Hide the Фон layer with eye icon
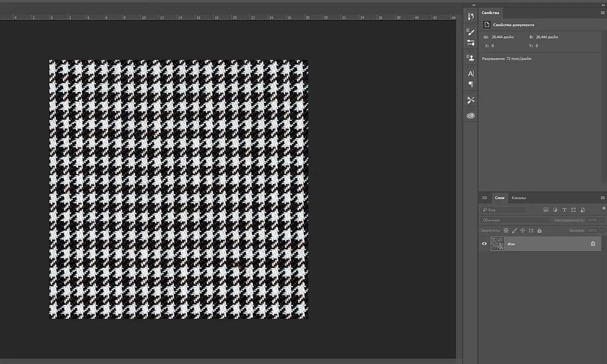The width and height of the screenshot is (607, 364). (484, 244)
